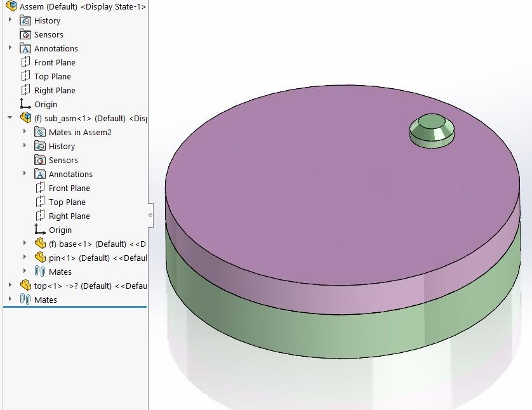This screenshot has width=532, height=410.
Task: Click the Mates in Assem2 folder icon
Action: pos(40,132)
